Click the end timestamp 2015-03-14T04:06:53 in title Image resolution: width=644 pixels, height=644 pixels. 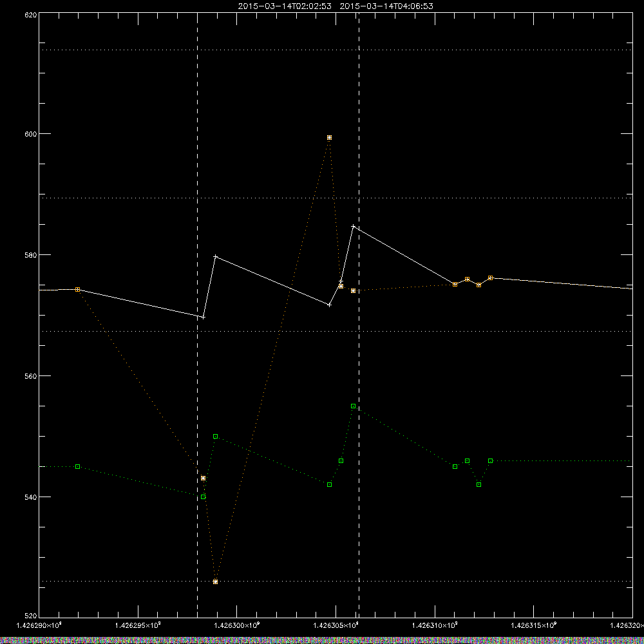386,6
